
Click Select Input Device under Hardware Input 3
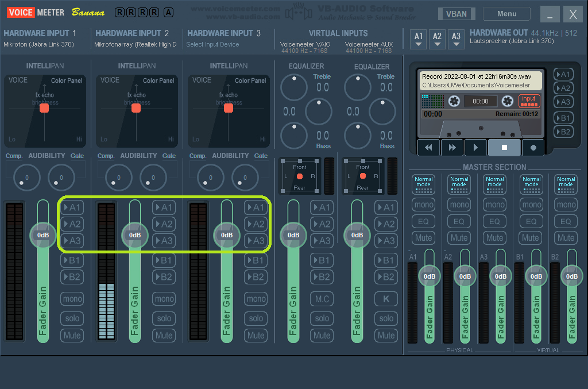click(212, 45)
